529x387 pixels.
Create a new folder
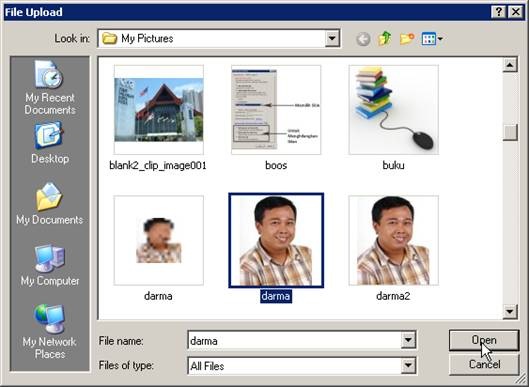tap(407, 39)
